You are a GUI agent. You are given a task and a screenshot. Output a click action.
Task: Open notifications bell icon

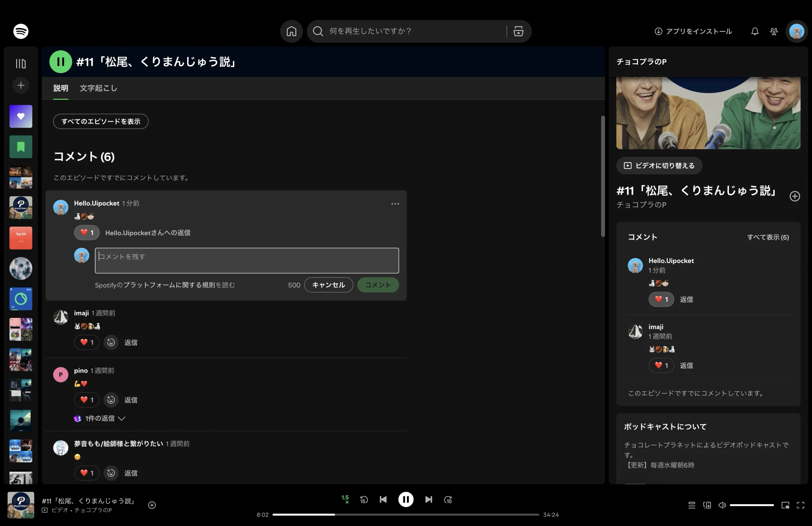click(755, 32)
